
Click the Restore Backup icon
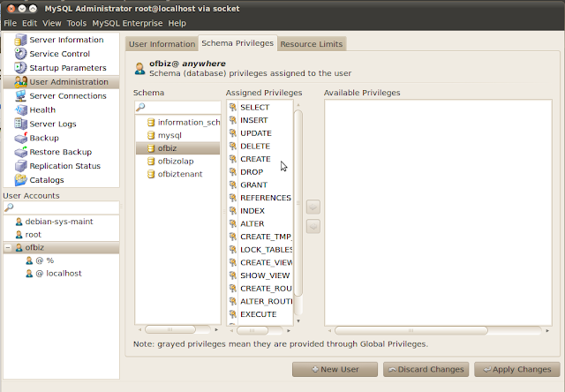click(20, 152)
